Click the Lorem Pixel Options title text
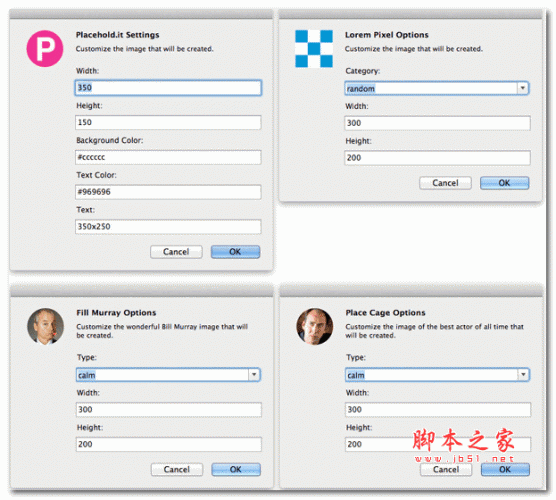556x500 pixels. pos(387,35)
